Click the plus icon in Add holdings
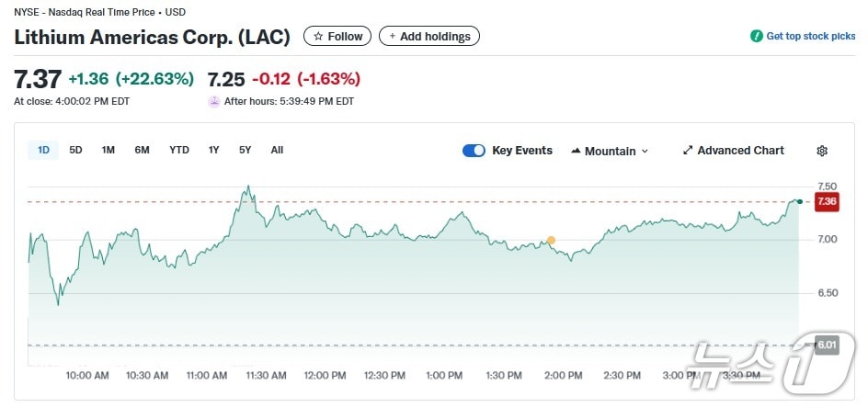The width and height of the screenshot is (868, 407). click(x=393, y=37)
